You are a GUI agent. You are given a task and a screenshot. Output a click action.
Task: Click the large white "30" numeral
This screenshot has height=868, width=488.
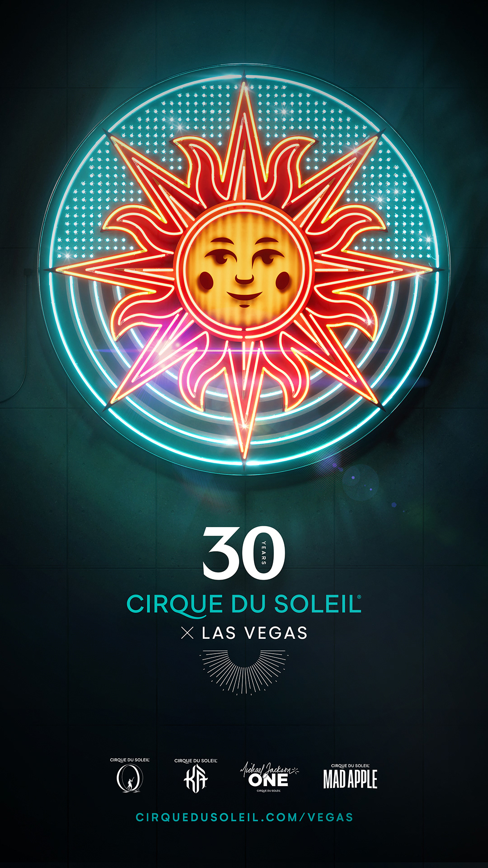[244, 553]
